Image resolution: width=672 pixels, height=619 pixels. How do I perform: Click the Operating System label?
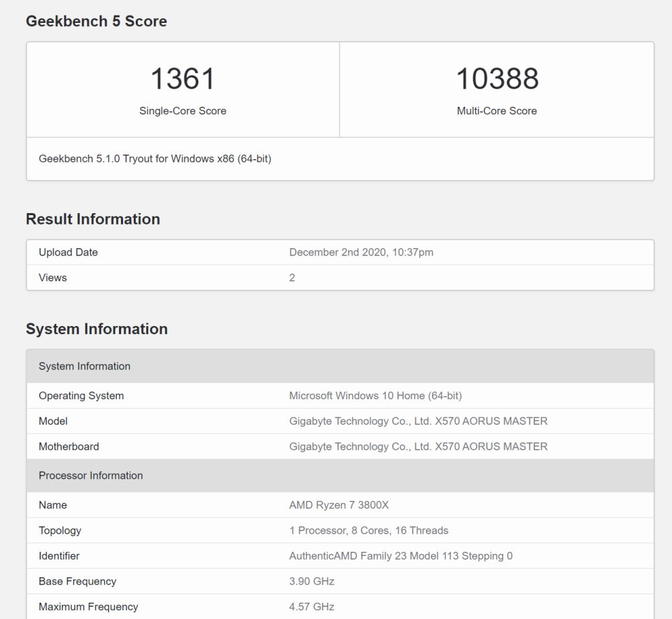[81, 395]
